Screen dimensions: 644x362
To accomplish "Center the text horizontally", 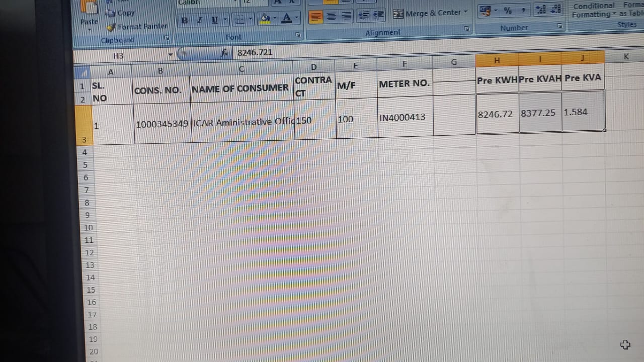I will coord(332,16).
